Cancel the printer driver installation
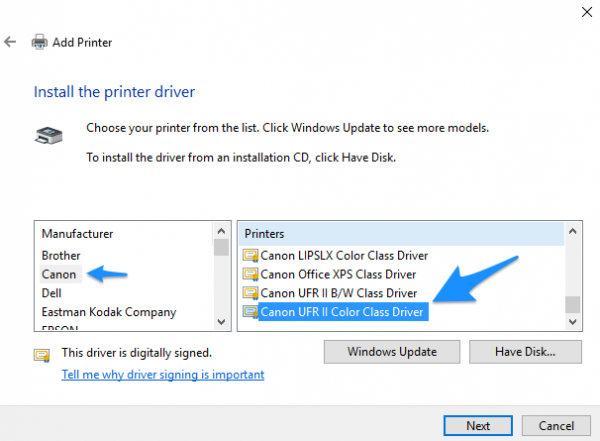The height and width of the screenshot is (441, 600). 556,426
